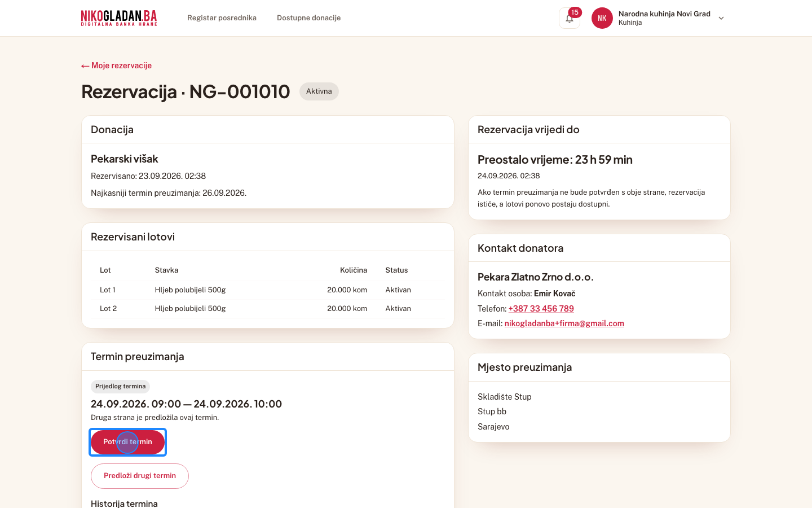Click the notification count badge 15
Screen dimensions: 812x508
point(575,12)
